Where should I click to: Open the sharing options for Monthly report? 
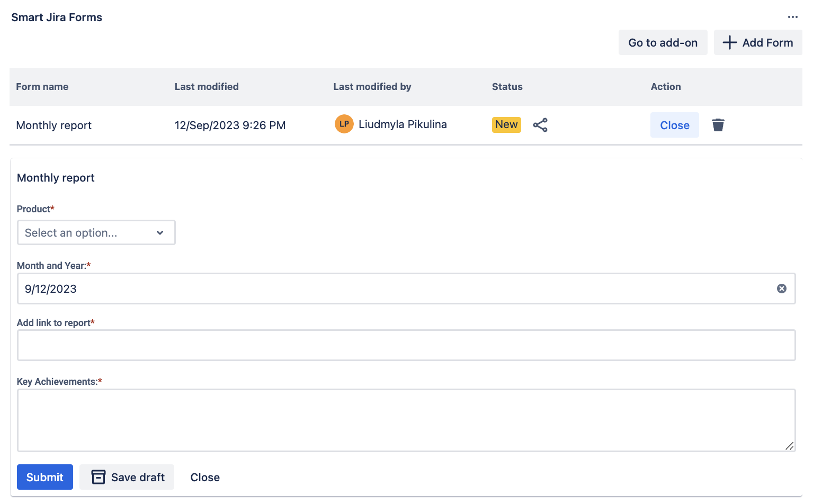pyautogui.click(x=540, y=125)
